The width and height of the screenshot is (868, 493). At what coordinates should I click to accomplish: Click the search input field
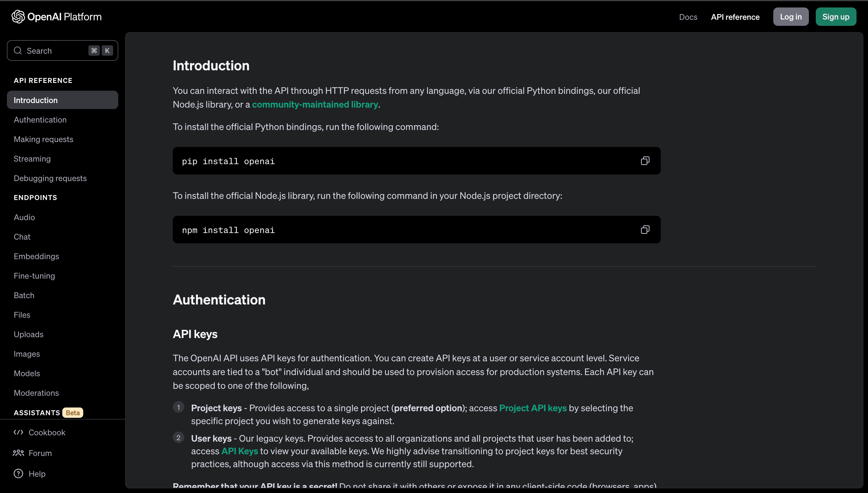coord(62,50)
